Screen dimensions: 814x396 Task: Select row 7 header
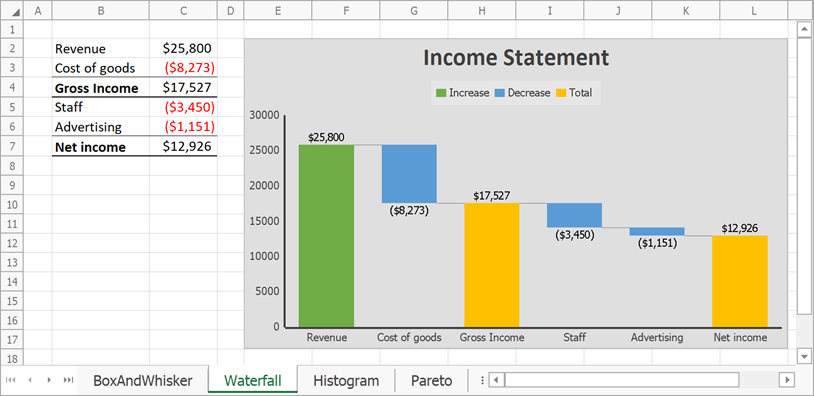tap(12, 146)
